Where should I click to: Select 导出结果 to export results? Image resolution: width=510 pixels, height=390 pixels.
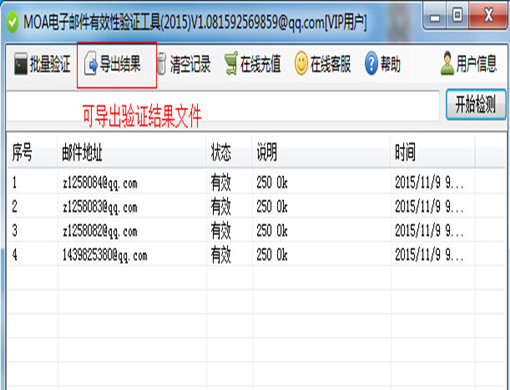click(x=112, y=63)
